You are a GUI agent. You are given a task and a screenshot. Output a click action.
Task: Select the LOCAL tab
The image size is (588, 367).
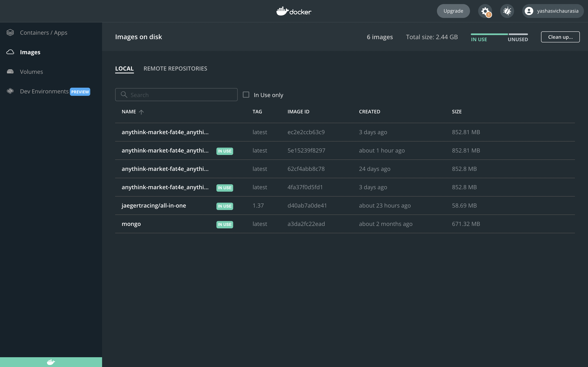(x=124, y=69)
